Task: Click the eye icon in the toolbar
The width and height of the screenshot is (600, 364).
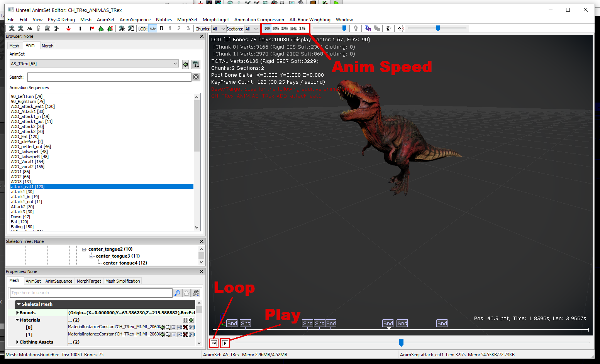Action: click(x=388, y=28)
